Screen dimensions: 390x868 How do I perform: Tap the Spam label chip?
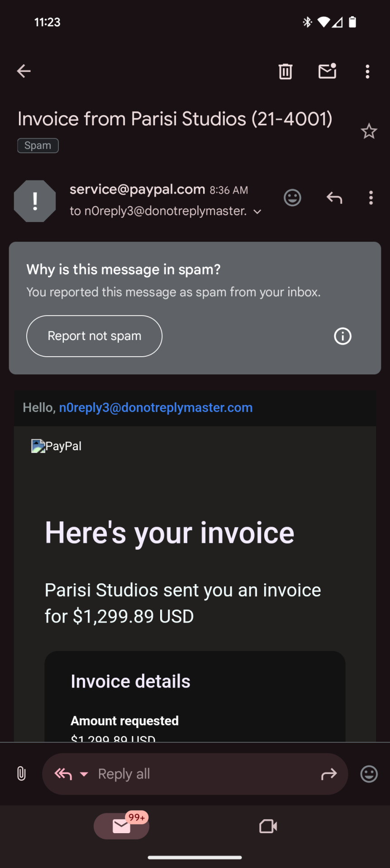[x=38, y=146]
